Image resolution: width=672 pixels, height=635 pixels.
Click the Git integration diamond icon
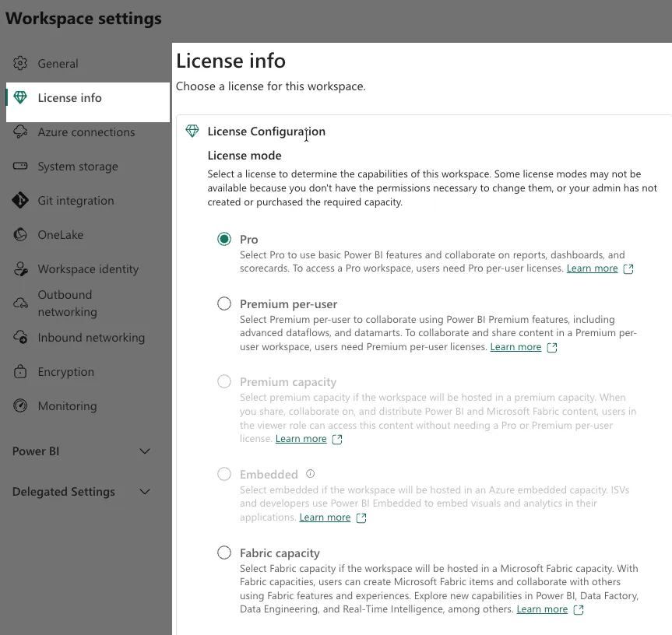coord(20,201)
